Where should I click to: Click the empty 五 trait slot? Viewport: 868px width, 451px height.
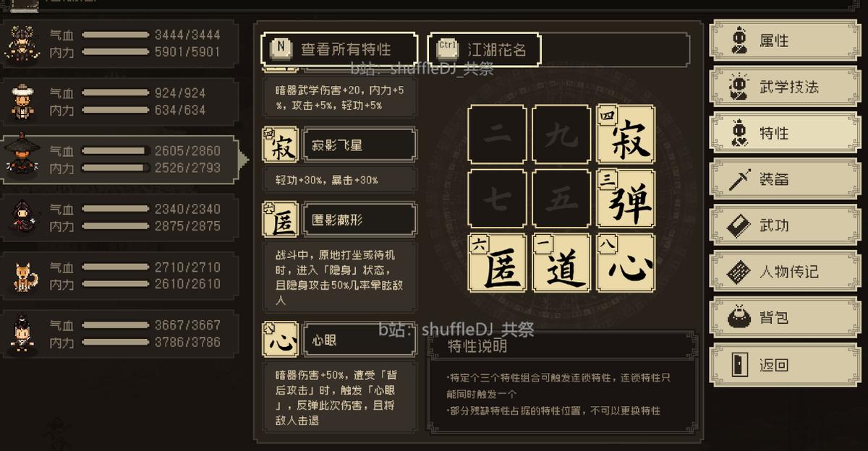(x=562, y=199)
